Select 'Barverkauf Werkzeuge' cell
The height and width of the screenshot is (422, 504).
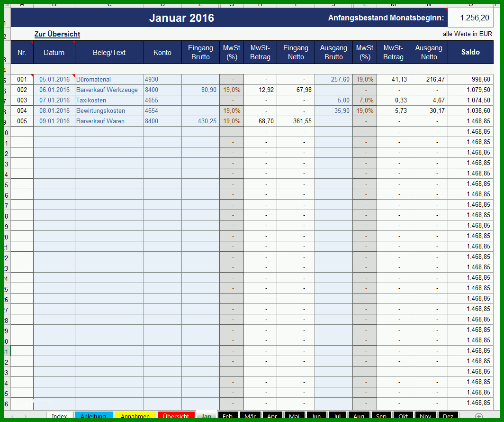[x=109, y=90]
